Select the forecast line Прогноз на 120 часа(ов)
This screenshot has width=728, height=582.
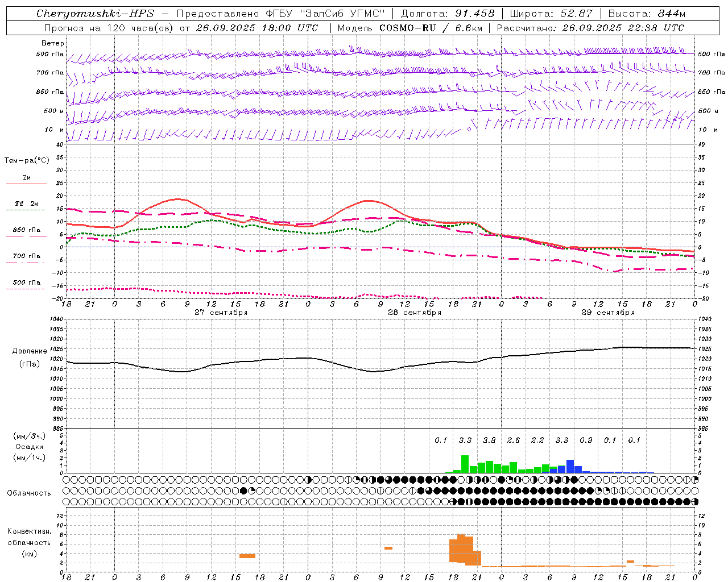tap(109, 28)
